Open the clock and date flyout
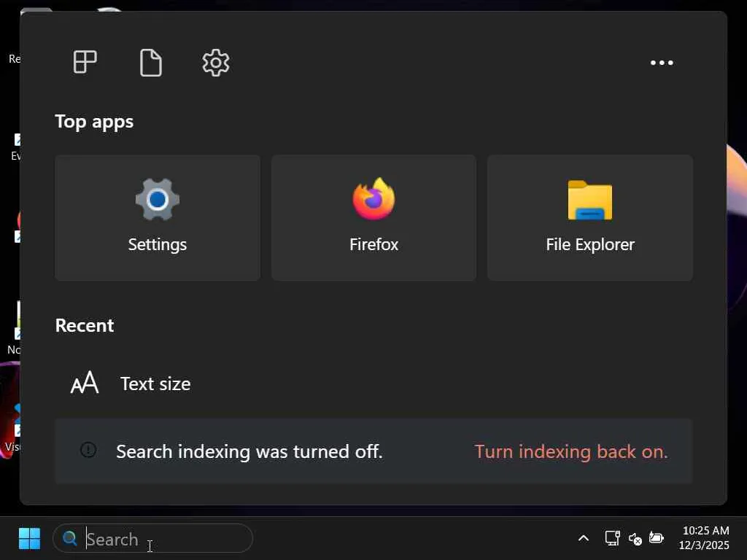 pos(704,538)
